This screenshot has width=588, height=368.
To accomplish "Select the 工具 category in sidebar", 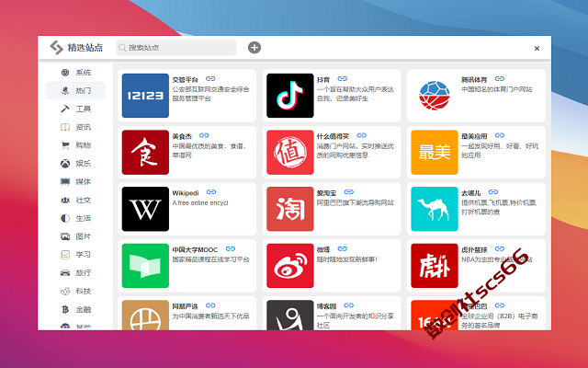I will [x=75, y=109].
